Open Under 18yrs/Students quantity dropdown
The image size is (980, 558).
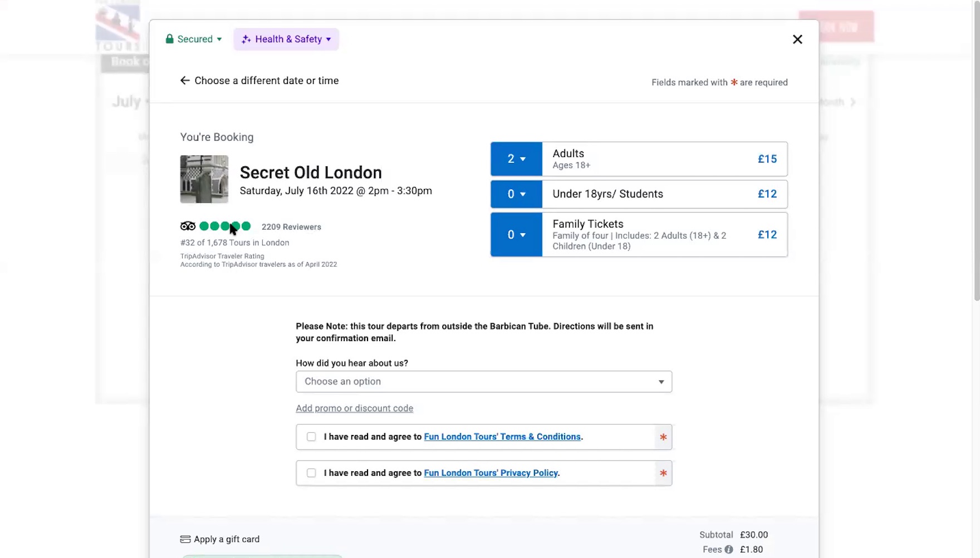pyautogui.click(x=516, y=194)
